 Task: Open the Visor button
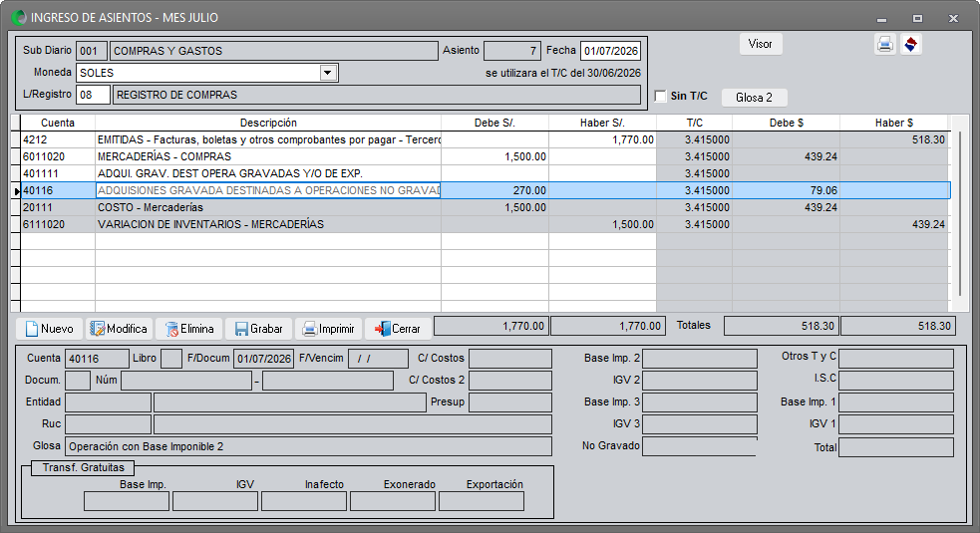(761, 45)
